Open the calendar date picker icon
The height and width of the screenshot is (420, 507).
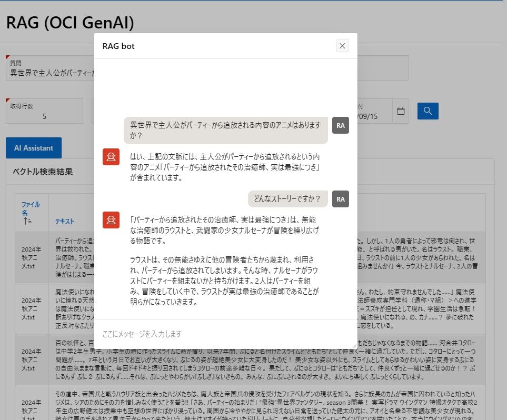(x=400, y=111)
